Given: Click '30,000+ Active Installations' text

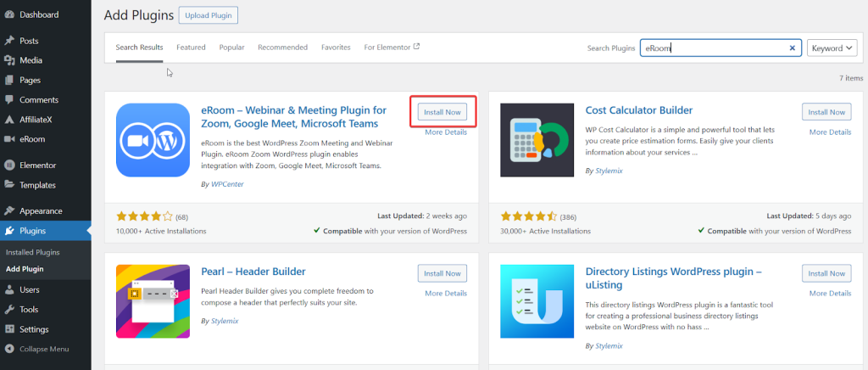Looking at the screenshot, I should (x=545, y=231).
